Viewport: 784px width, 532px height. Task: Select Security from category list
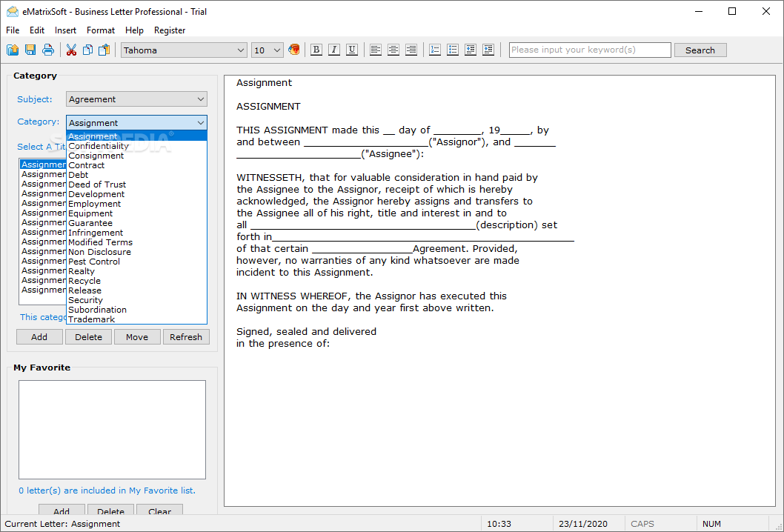pos(136,300)
